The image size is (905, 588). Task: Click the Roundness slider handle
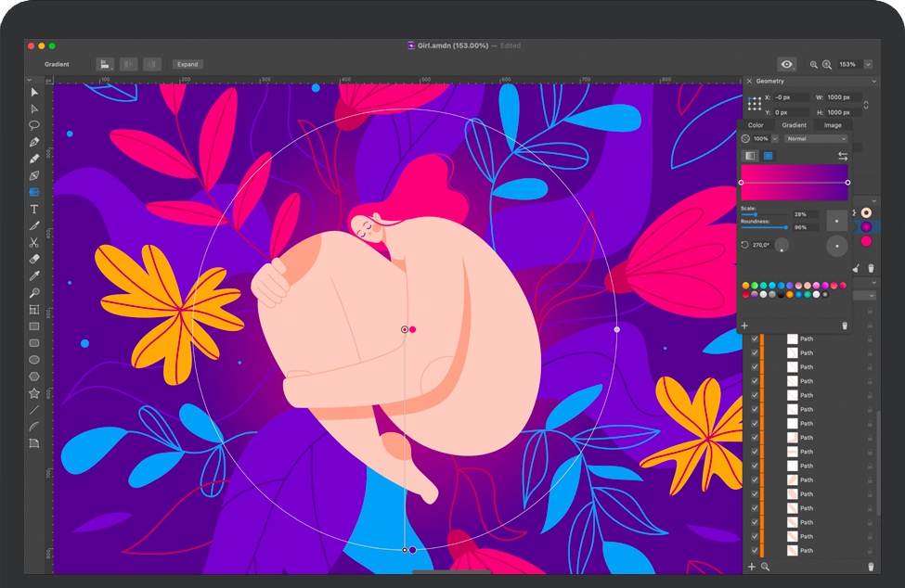pyautogui.click(x=787, y=226)
